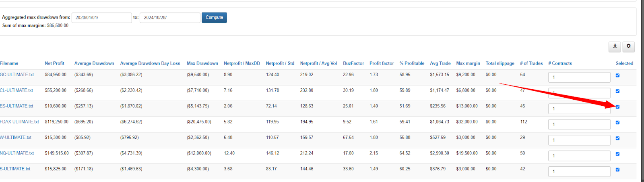The image size is (644, 182).
Task: Uncheck Selected for S-ULTIMATE.txt
Action: coord(617,170)
